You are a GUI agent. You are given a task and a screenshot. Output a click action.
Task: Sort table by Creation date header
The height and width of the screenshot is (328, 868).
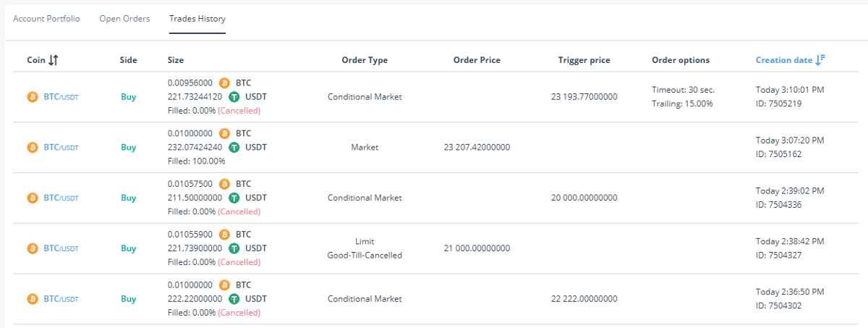(784, 60)
